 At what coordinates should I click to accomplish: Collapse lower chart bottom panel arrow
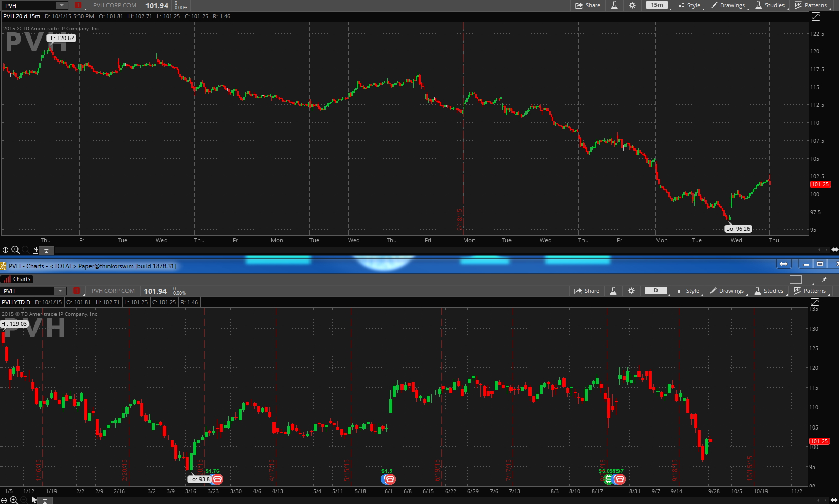point(45,500)
